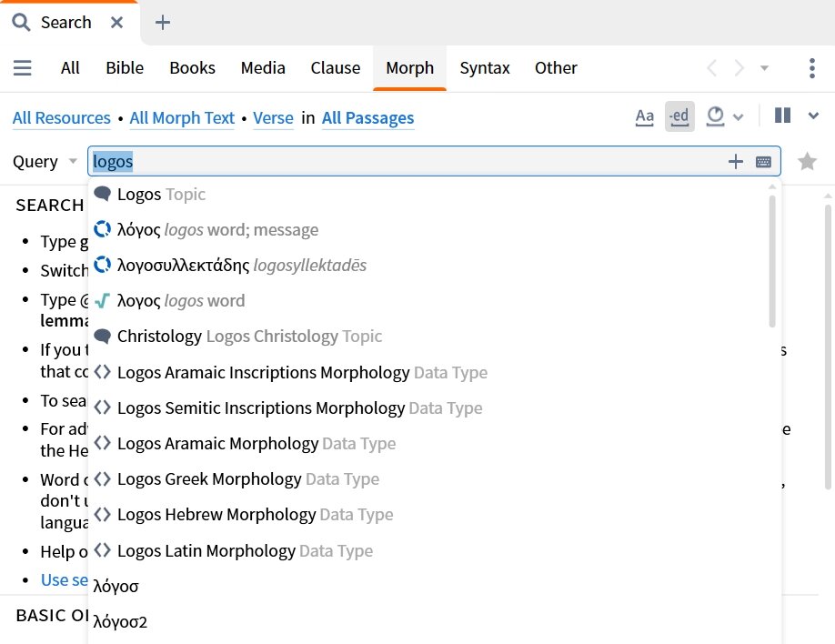Select Logos Hebrew Morphology data type
The image size is (835, 644).
point(429,515)
